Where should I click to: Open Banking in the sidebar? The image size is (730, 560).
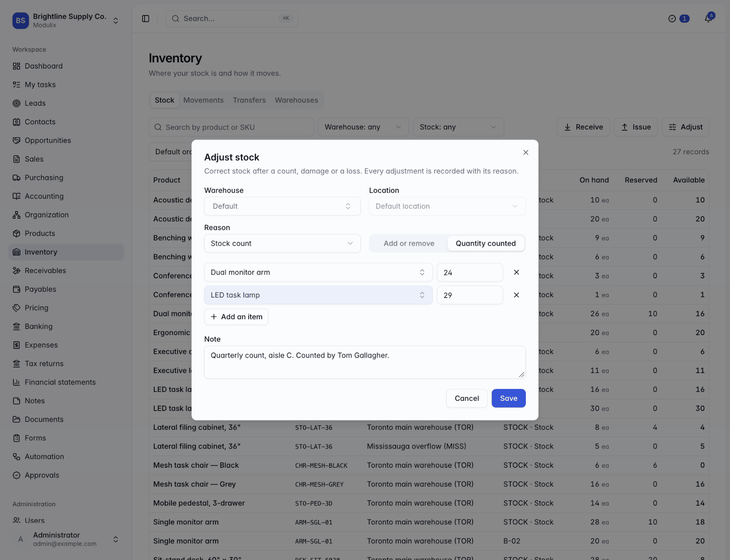tap(66, 327)
